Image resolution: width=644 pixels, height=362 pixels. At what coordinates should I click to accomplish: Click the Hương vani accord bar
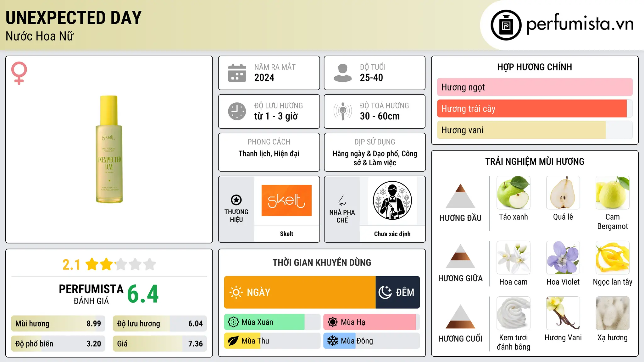535,130
